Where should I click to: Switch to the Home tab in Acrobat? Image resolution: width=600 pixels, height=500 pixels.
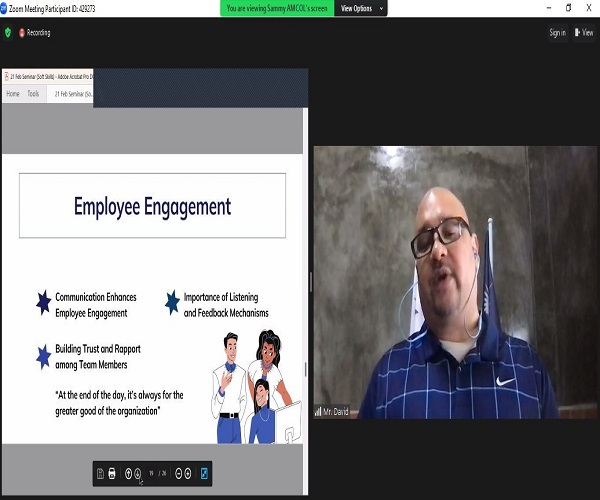(13, 94)
